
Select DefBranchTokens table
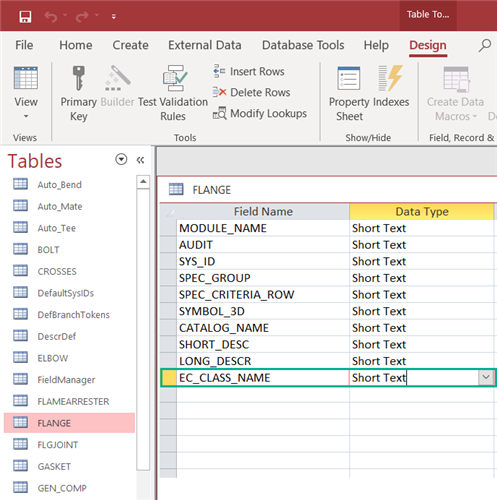(x=73, y=315)
